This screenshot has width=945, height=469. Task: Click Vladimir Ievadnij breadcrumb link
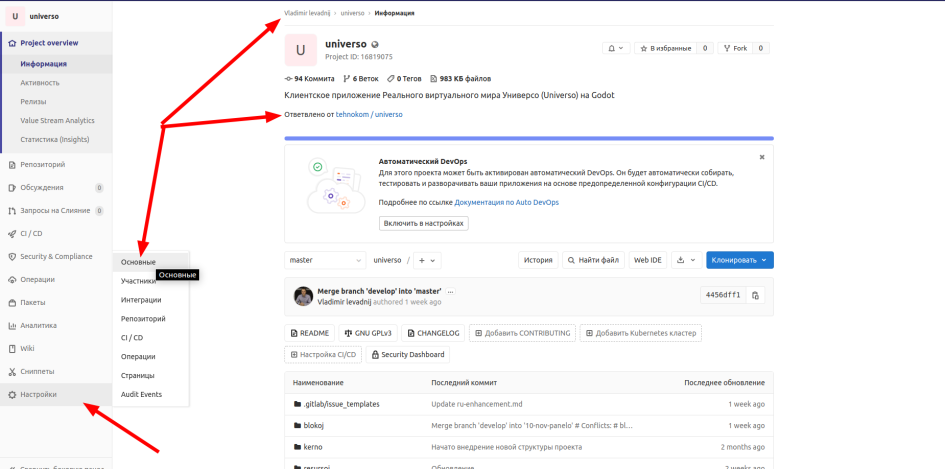tap(307, 13)
